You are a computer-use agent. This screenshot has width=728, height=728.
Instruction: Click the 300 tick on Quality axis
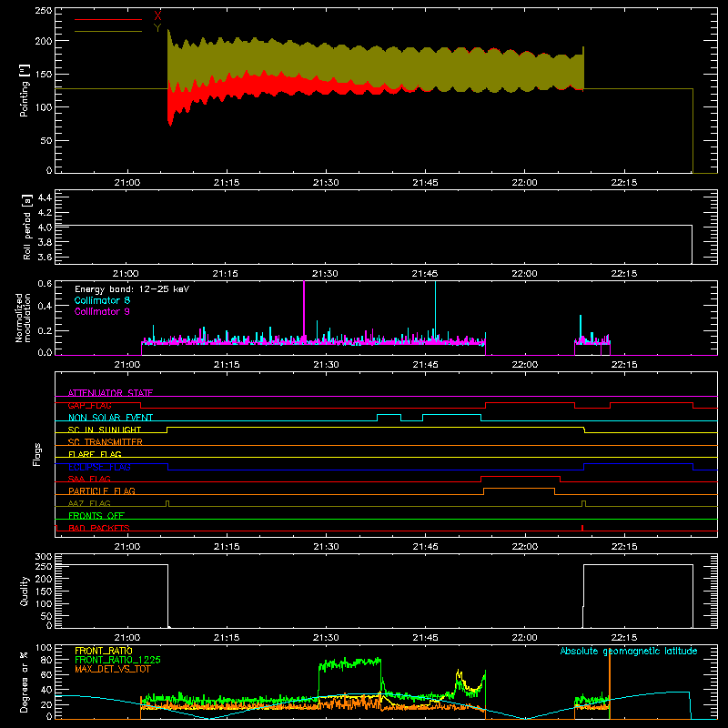44,556
